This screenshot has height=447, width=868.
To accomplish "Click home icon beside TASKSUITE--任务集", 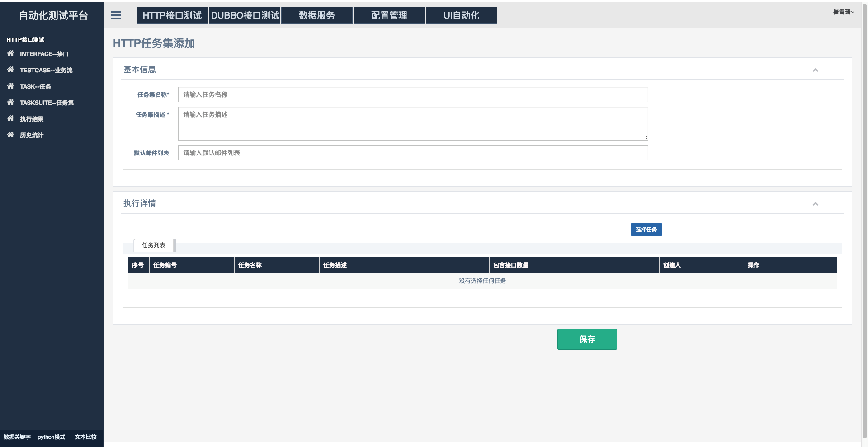I will pos(10,102).
